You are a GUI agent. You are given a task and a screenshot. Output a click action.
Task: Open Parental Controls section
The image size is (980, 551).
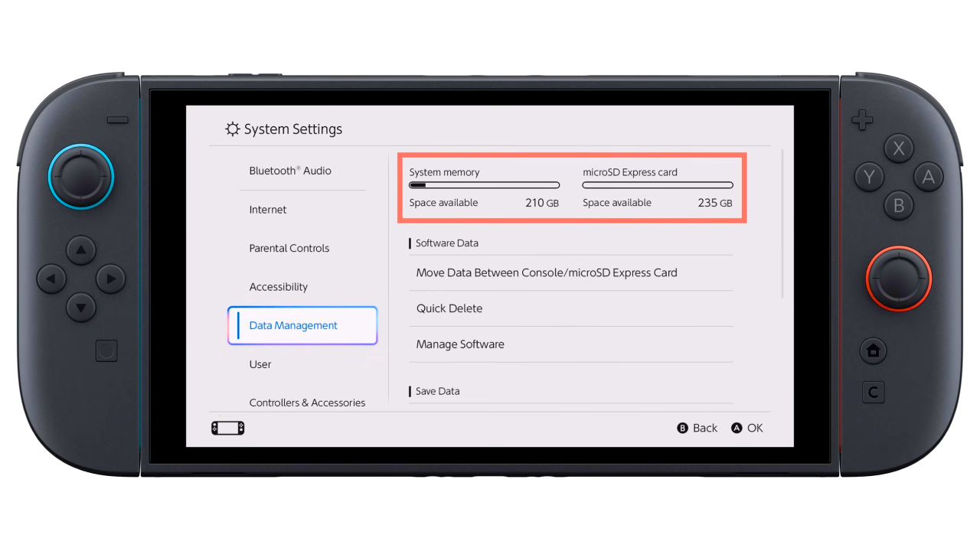click(x=289, y=248)
